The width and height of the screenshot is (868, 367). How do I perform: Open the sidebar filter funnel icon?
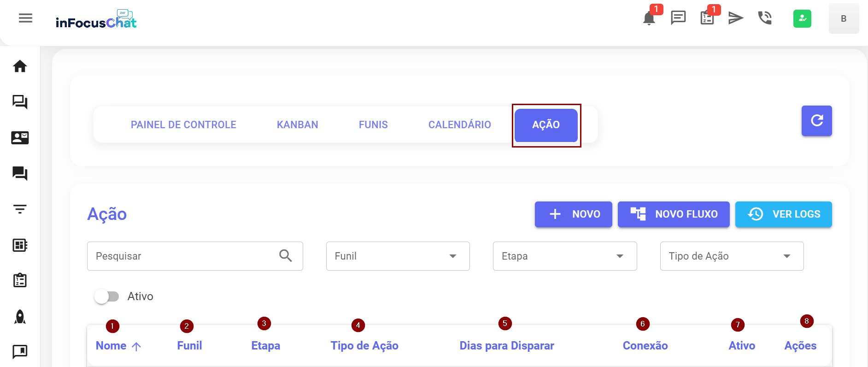pyautogui.click(x=20, y=209)
